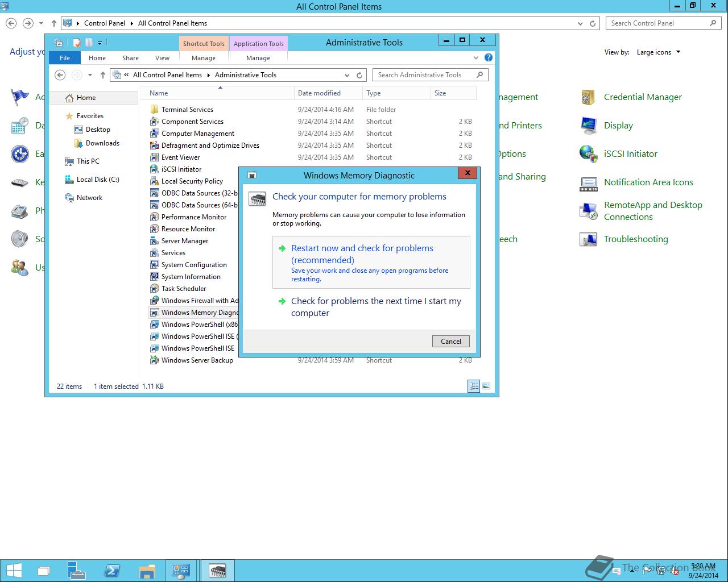
Task: Go up one level in Administrative Tools
Action: [x=103, y=75]
